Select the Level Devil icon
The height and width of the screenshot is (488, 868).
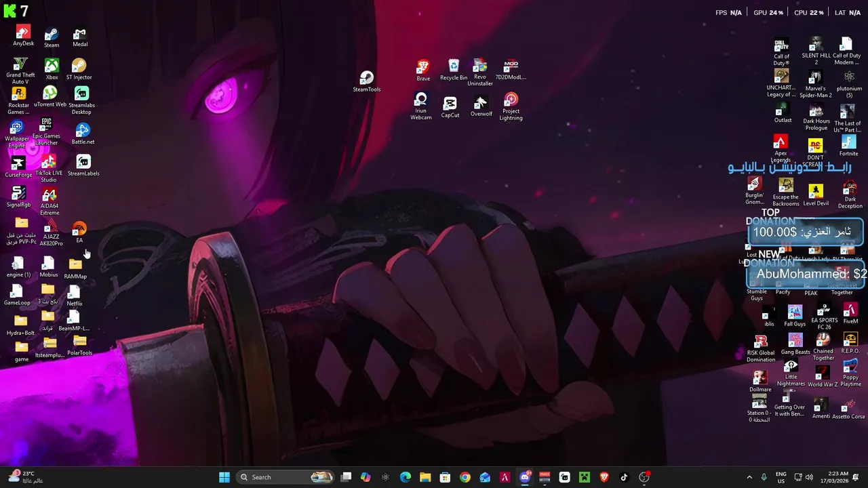point(816,195)
